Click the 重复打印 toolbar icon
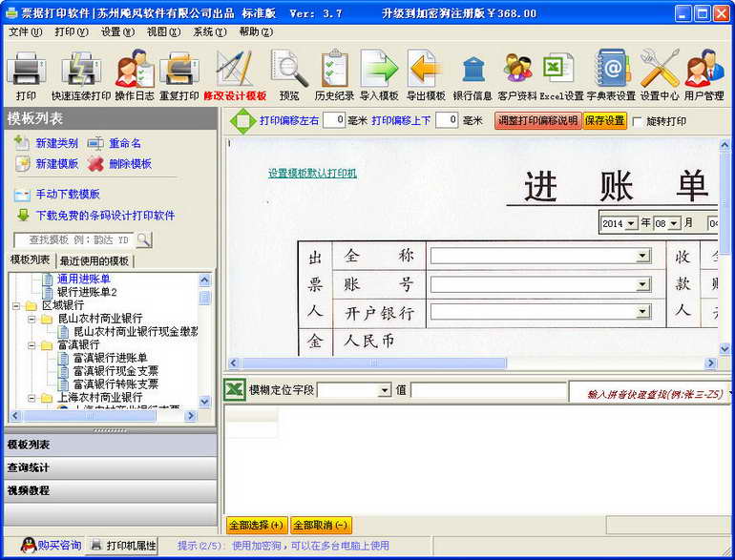This screenshot has height=560, width=735. 179,70
